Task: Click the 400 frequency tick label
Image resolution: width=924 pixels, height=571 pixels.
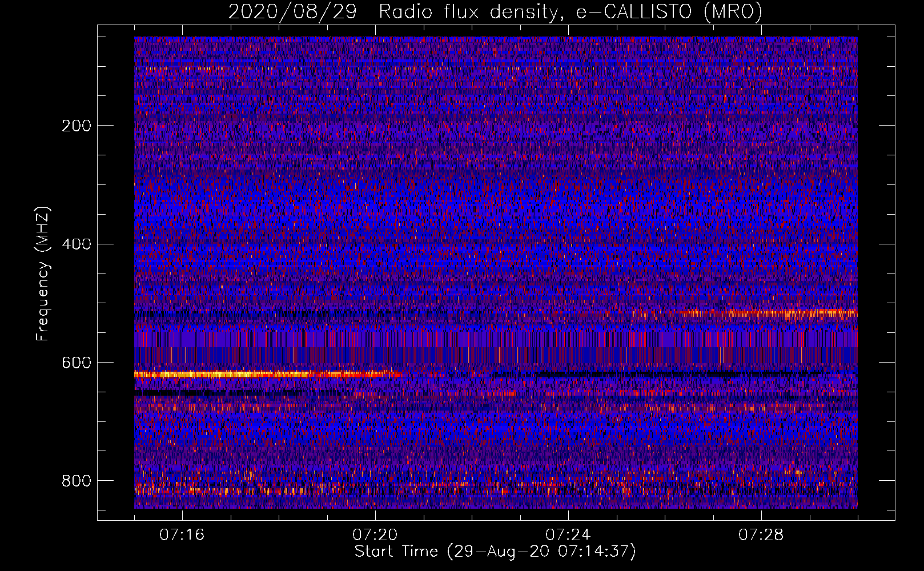Action: [x=77, y=244]
